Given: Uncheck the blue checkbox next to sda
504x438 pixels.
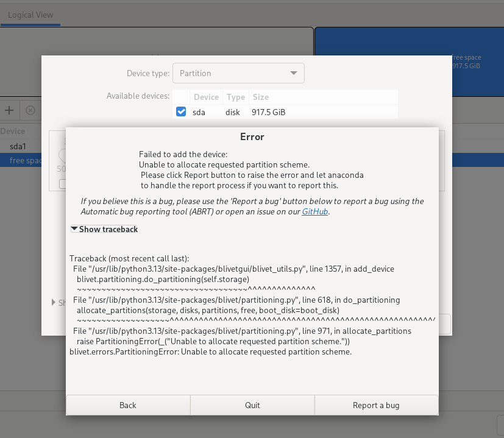Looking at the screenshot, I should pos(181,111).
